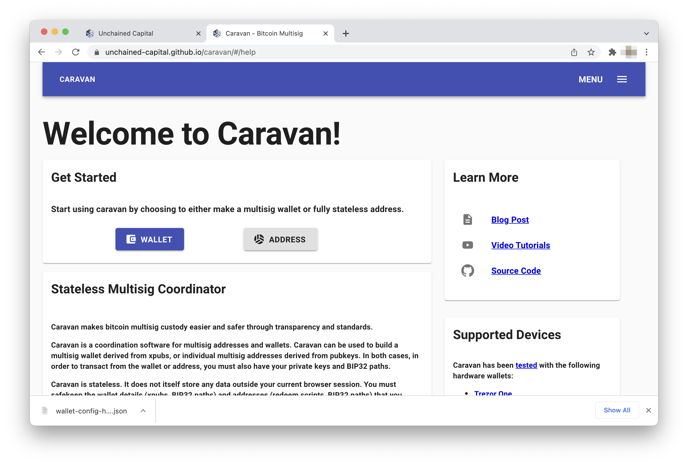
Task: Open the 'tested' link in Supported Devices
Action: tap(526, 365)
